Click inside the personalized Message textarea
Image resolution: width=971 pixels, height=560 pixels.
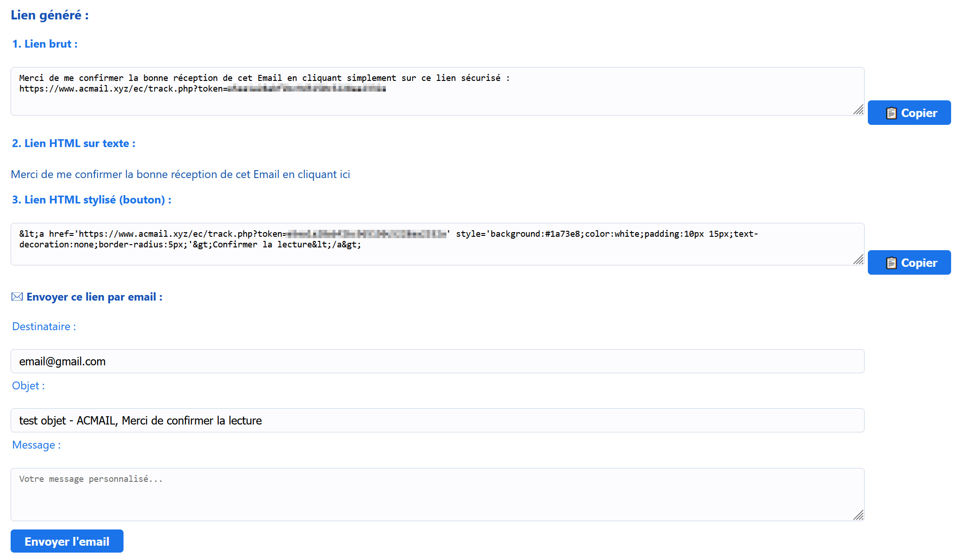tap(437, 495)
